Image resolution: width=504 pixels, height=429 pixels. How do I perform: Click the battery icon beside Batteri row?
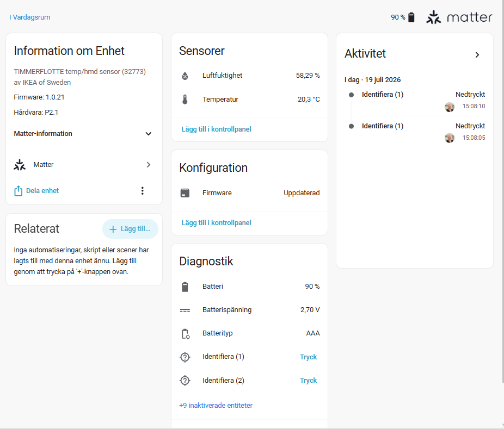tap(185, 287)
